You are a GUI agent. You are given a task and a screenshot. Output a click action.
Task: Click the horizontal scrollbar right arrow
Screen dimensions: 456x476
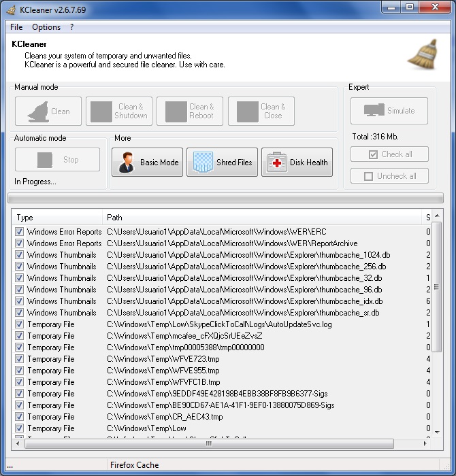click(425, 443)
